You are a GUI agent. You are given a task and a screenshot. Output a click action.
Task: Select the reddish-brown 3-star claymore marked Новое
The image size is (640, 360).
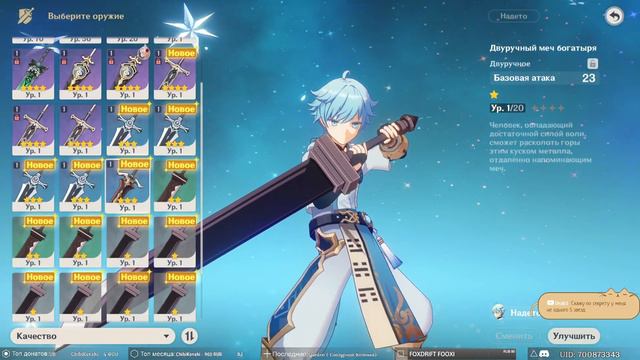tap(127, 186)
